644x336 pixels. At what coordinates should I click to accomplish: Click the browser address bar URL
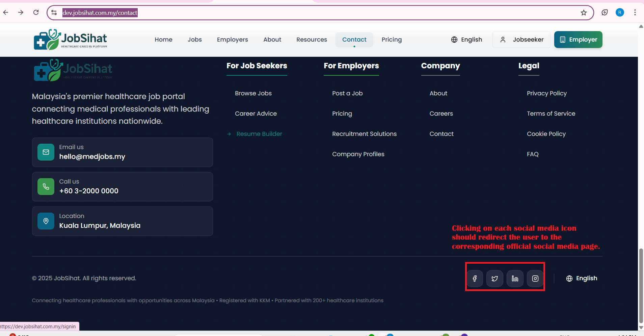(x=100, y=13)
